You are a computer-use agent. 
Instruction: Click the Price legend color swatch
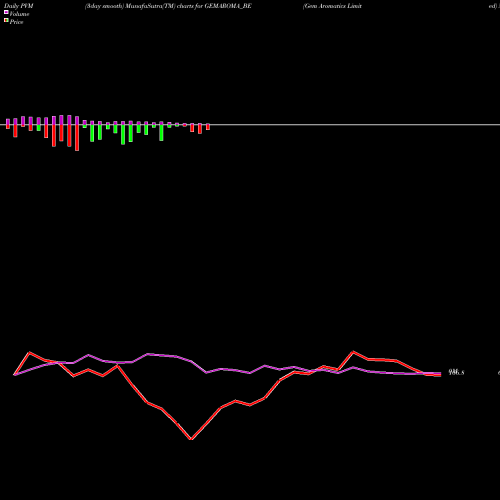pyautogui.click(x=6, y=20)
